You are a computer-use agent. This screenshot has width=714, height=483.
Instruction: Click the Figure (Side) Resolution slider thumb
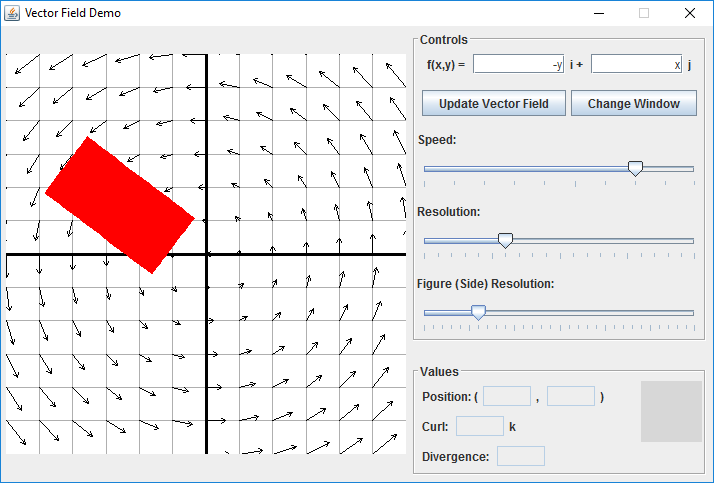click(x=478, y=312)
